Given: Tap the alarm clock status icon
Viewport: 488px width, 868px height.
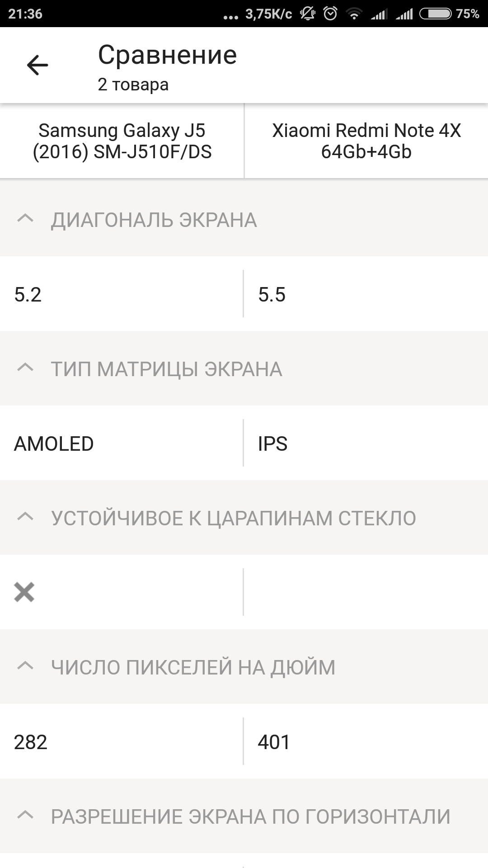Looking at the screenshot, I should pyautogui.click(x=330, y=14).
